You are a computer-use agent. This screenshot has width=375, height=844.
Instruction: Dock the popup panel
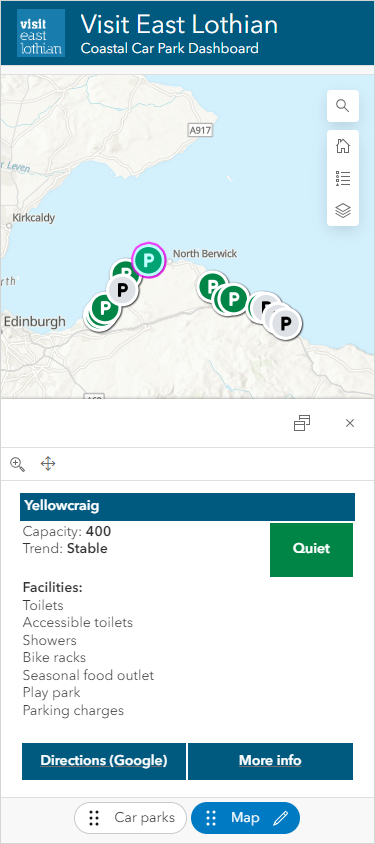click(x=302, y=423)
